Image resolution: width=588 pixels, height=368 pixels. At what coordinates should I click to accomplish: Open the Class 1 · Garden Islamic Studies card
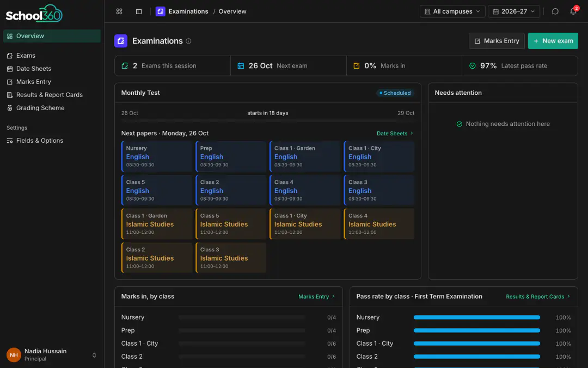[x=157, y=224]
